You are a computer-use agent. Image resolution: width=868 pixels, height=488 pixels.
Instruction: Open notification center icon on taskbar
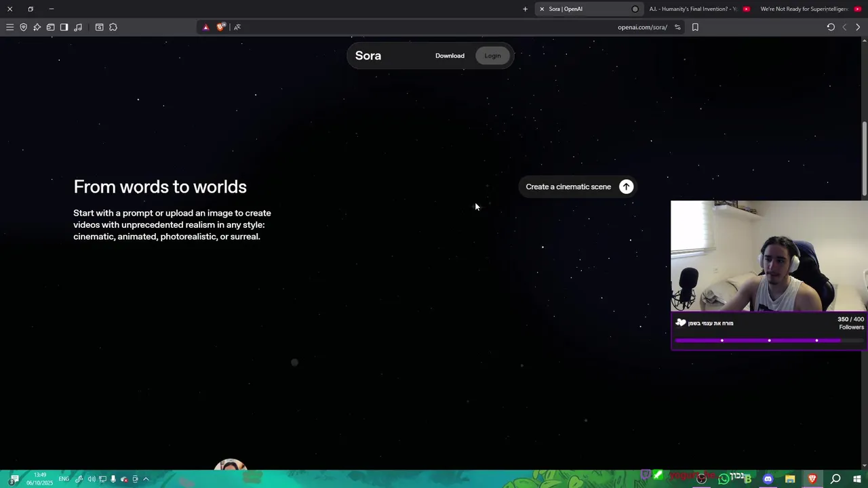click(x=14, y=479)
